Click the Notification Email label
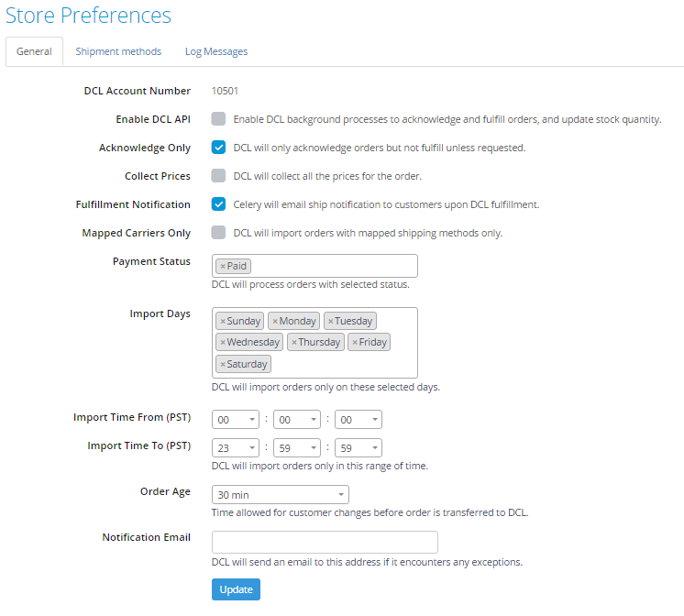The image size is (684, 616). click(x=147, y=537)
